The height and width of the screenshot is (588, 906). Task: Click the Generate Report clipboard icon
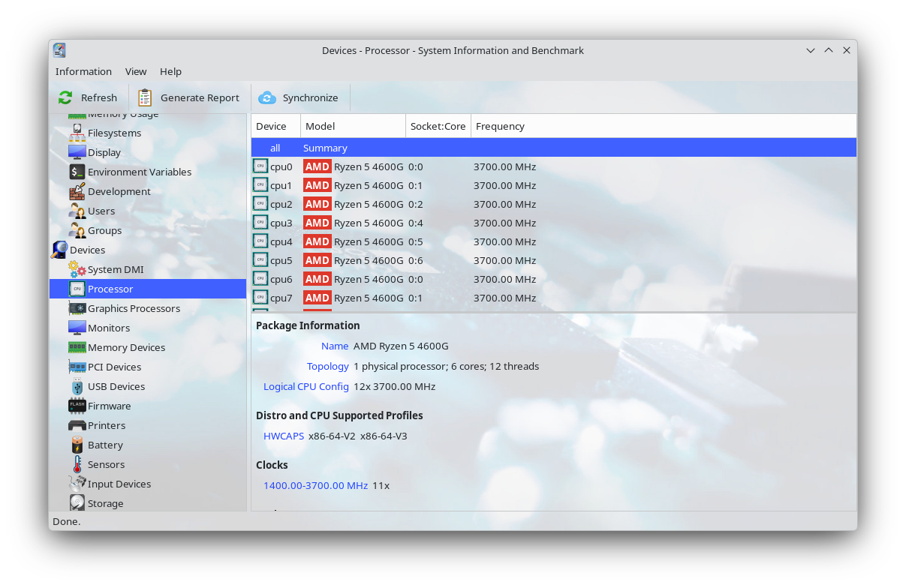(x=145, y=97)
